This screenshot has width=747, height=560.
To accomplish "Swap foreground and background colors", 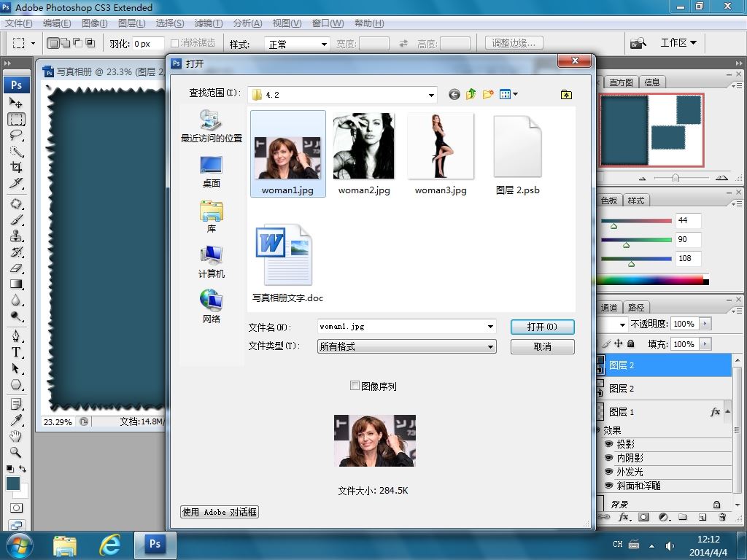I will pyautogui.click(x=23, y=469).
